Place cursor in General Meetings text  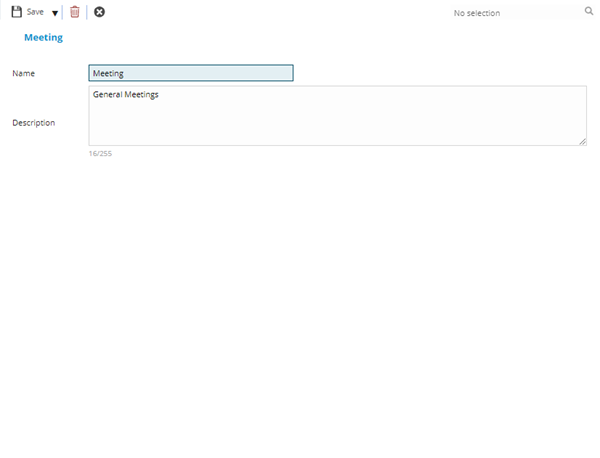point(126,95)
